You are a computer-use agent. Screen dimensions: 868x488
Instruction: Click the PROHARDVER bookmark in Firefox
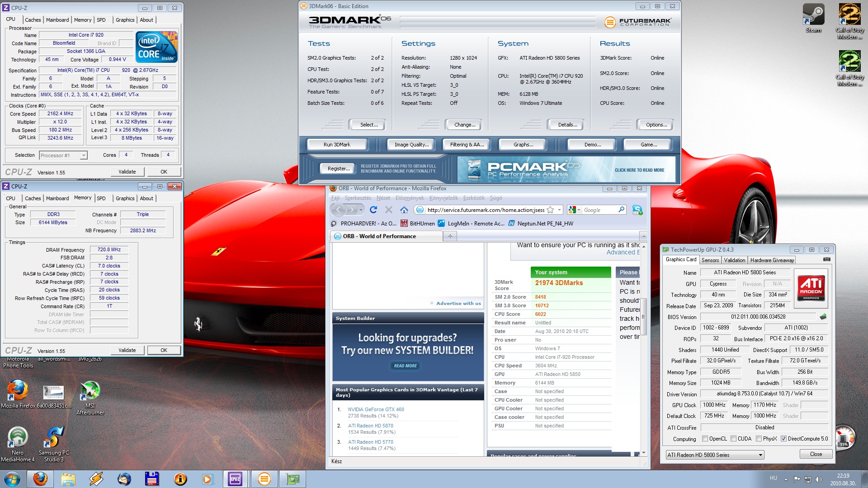(363, 223)
